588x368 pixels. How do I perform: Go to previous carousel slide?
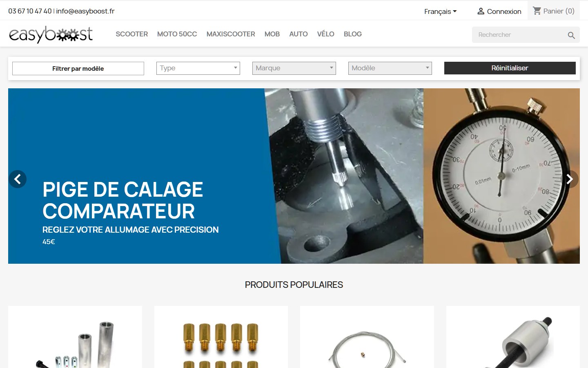point(18,179)
